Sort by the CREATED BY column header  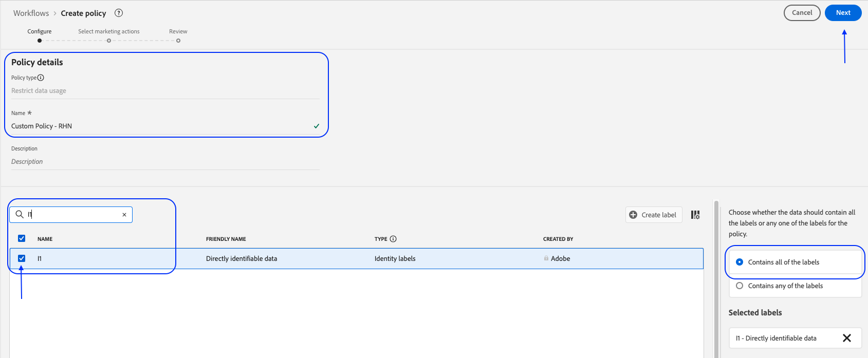(x=558, y=239)
